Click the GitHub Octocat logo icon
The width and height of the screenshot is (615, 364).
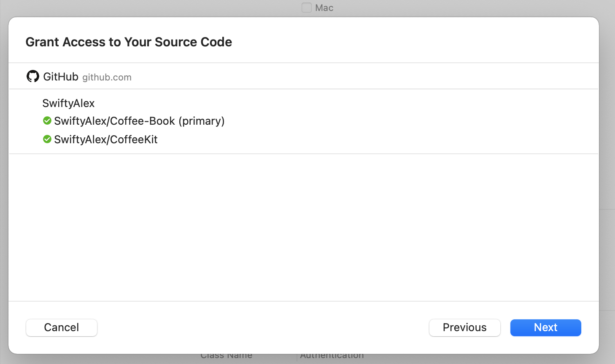point(33,76)
